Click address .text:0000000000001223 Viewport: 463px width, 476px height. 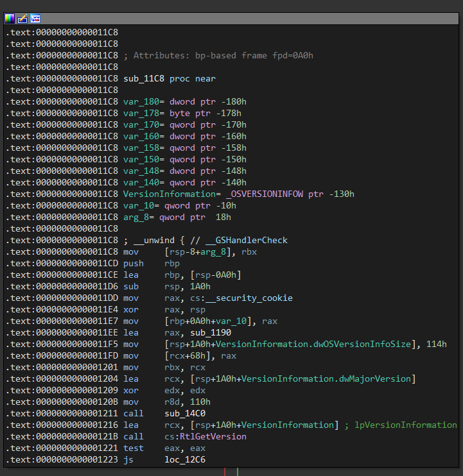point(62,459)
